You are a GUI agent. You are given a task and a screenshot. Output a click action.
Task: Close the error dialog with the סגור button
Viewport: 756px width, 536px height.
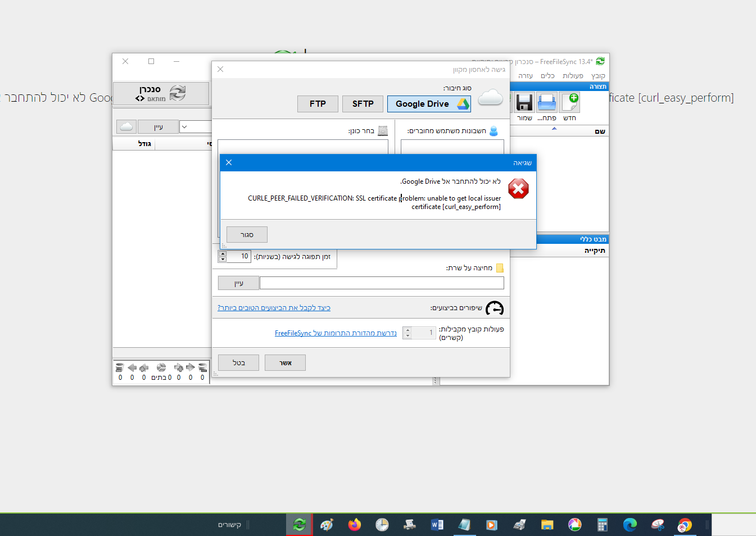tap(247, 235)
